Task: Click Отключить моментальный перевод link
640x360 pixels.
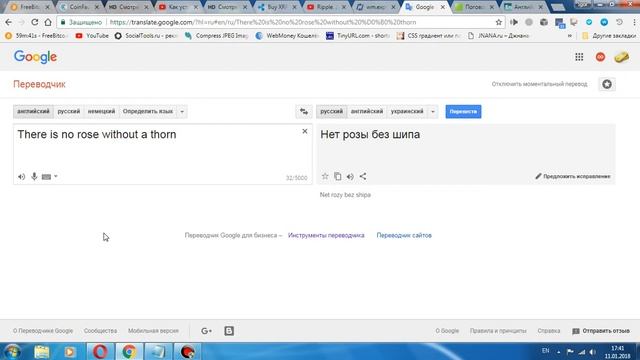Action: pyautogui.click(x=539, y=84)
